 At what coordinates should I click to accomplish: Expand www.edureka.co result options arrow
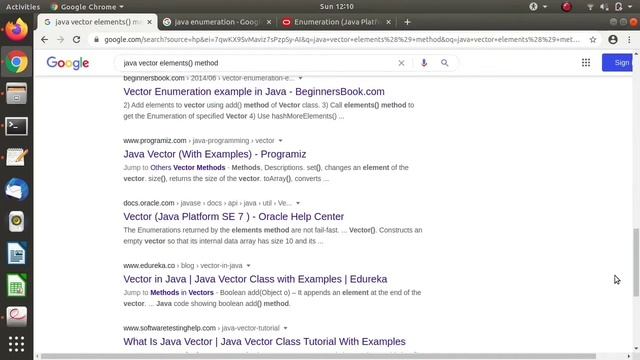tap(248, 265)
